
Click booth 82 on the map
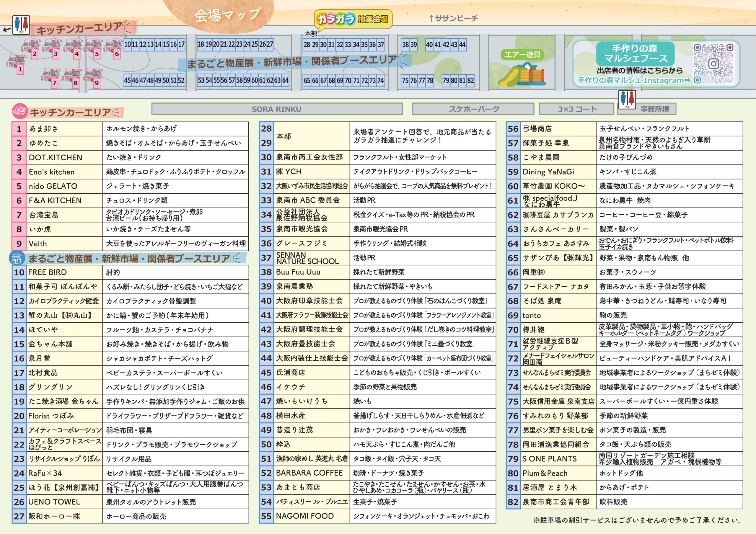coord(471,80)
